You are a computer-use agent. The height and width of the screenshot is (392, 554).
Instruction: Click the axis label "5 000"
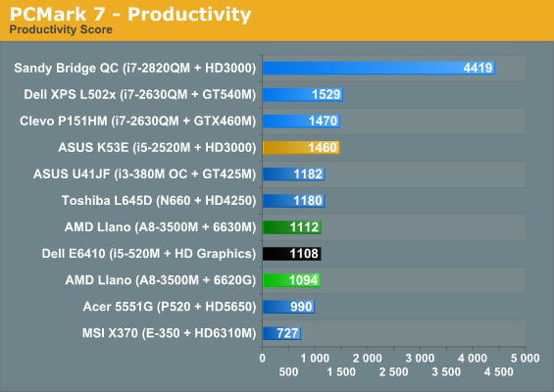pos(526,358)
